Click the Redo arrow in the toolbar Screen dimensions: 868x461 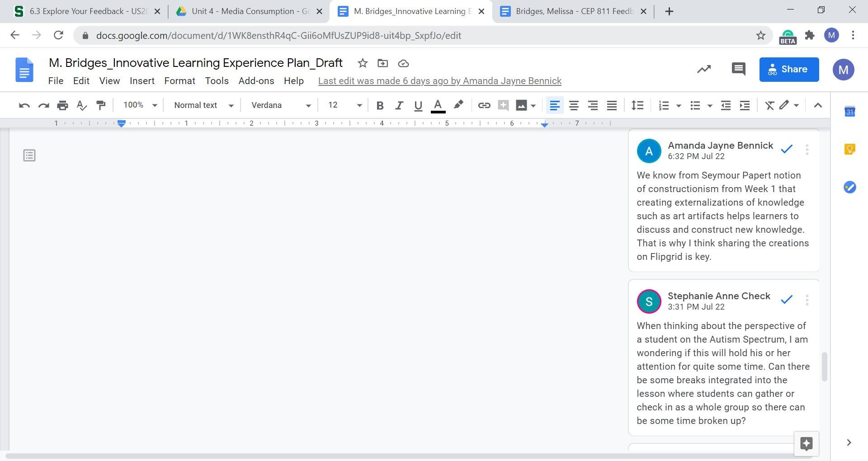pos(43,105)
